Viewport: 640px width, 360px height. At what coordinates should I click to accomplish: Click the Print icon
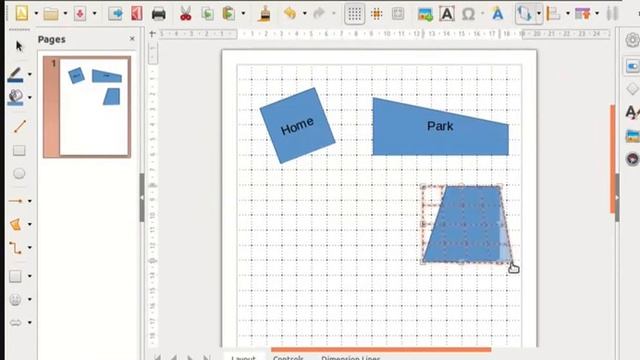coord(158,14)
